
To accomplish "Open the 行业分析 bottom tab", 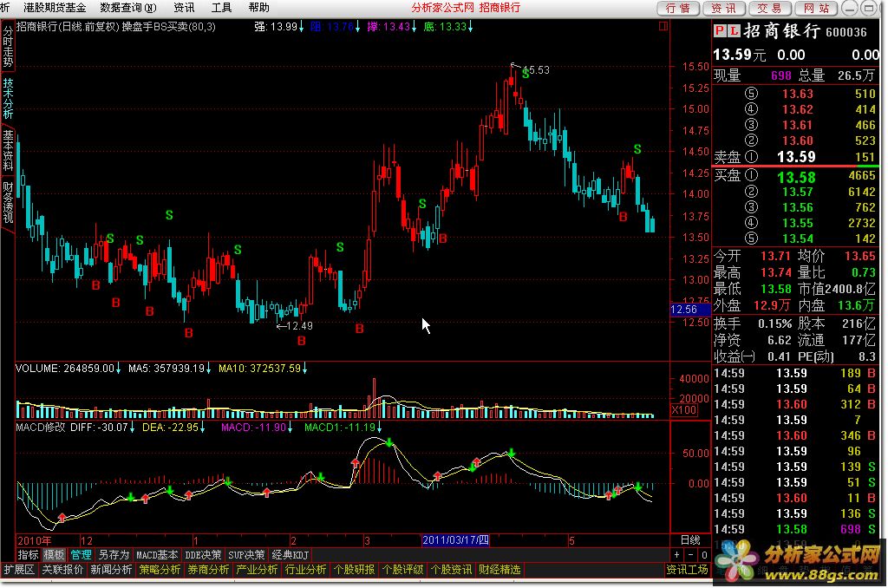I will 305,570.
